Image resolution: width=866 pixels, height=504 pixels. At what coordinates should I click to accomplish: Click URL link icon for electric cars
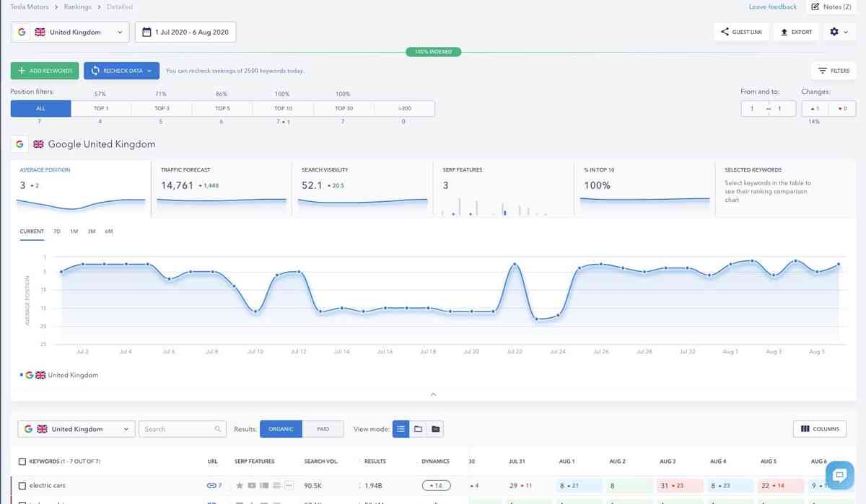click(x=211, y=486)
